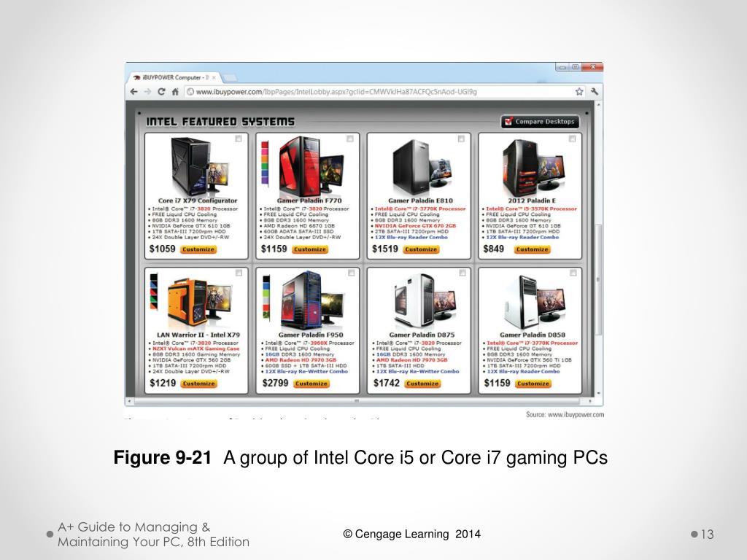Viewport: 747px width, 560px height.
Task: Open the Gamer Paladin F950 product image
Action: (x=312, y=300)
